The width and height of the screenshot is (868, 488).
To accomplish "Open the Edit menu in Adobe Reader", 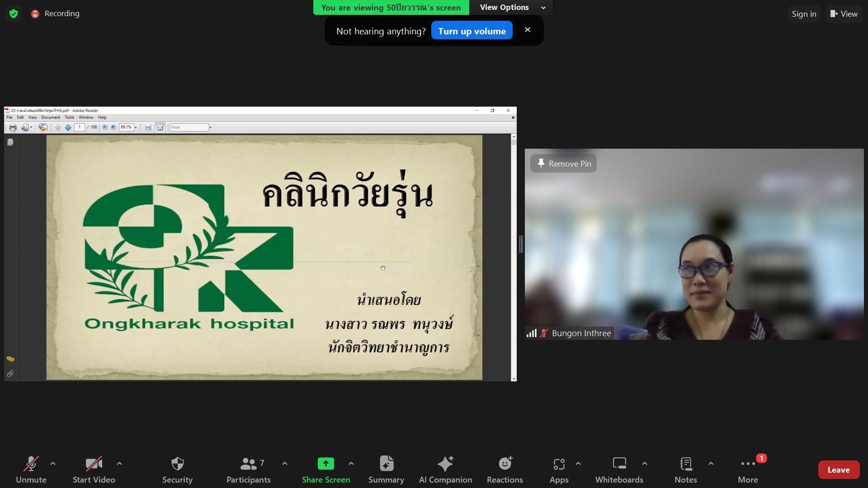I will point(20,117).
